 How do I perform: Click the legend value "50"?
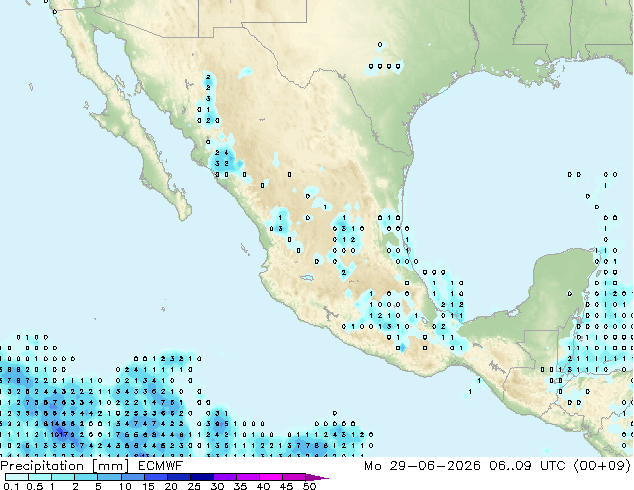[x=309, y=486]
